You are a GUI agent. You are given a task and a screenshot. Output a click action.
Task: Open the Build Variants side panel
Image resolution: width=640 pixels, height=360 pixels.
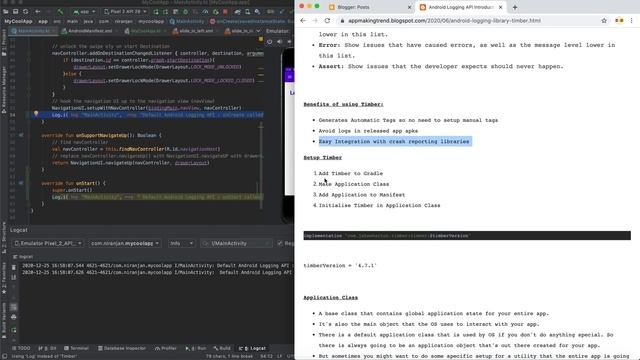[x=4, y=320]
